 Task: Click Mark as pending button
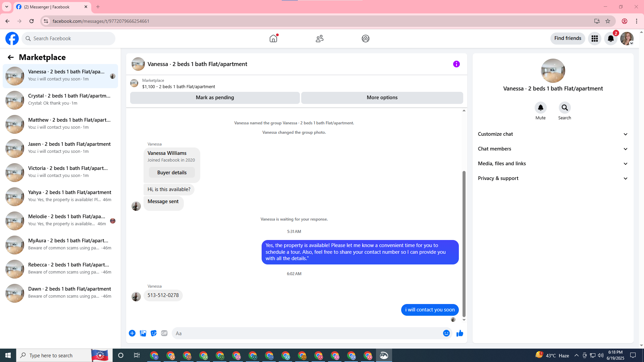coord(215,98)
